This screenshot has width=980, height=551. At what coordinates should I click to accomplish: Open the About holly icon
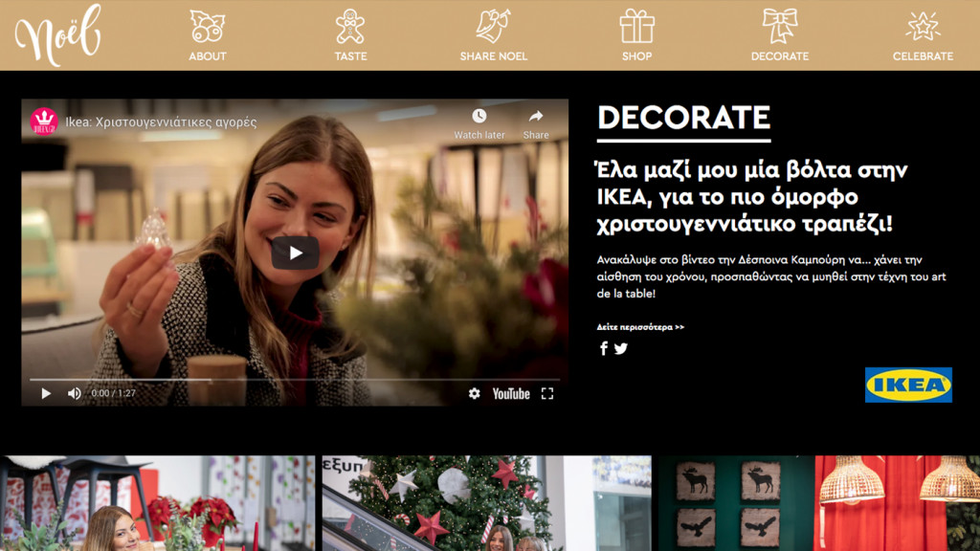point(208,26)
